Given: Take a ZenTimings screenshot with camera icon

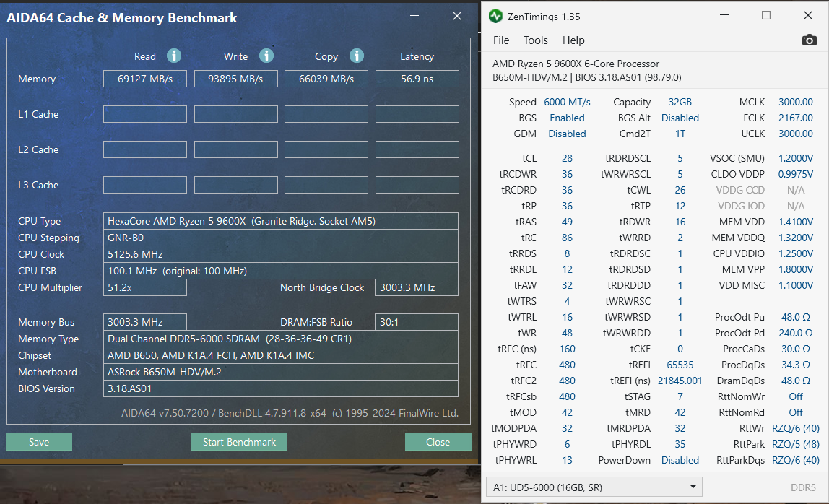Looking at the screenshot, I should (x=809, y=40).
